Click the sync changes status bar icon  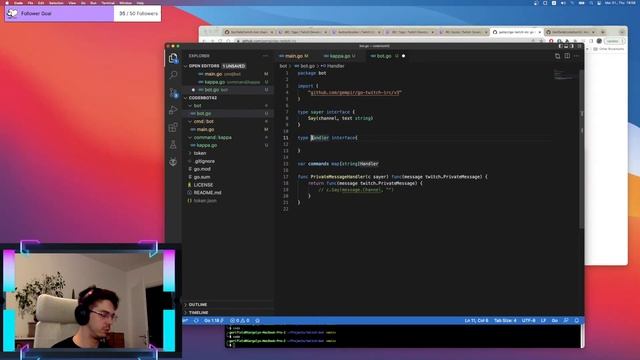(x=196, y=321)
